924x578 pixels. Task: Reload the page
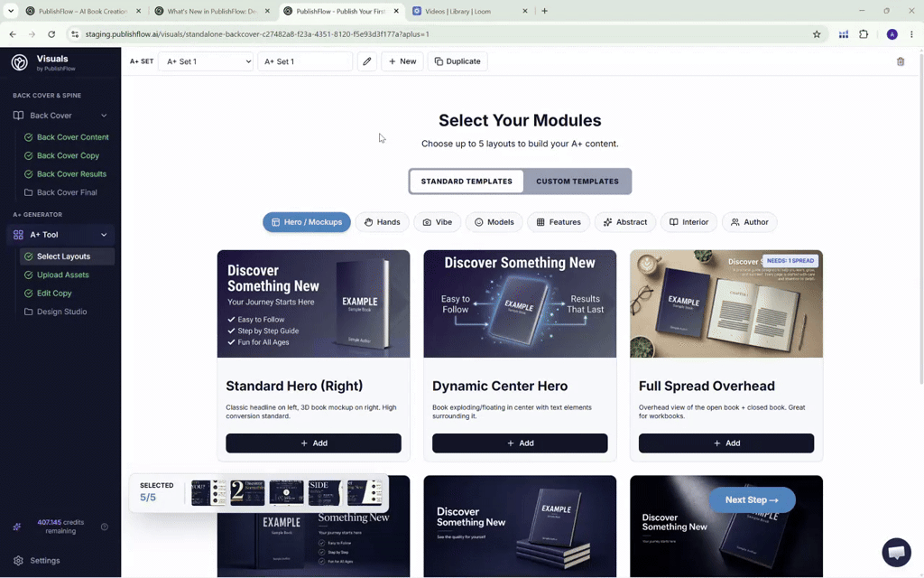51,34
